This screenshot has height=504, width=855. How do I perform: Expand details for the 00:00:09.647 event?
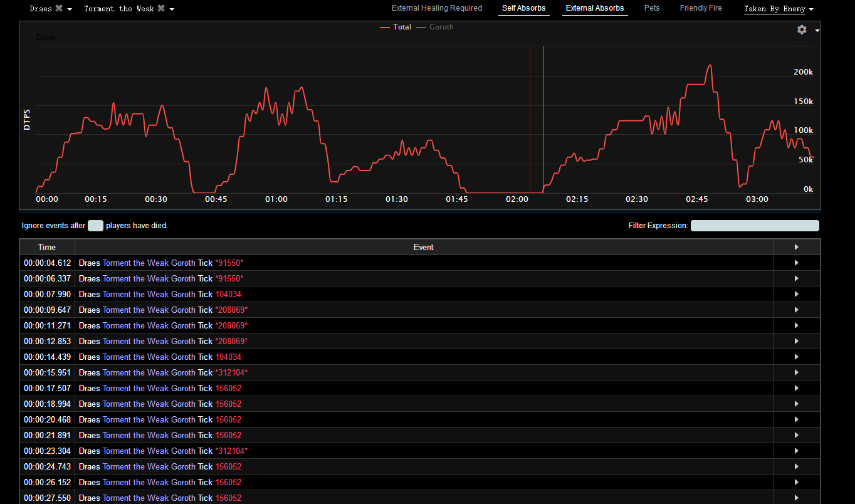click(x=797, y=310)
